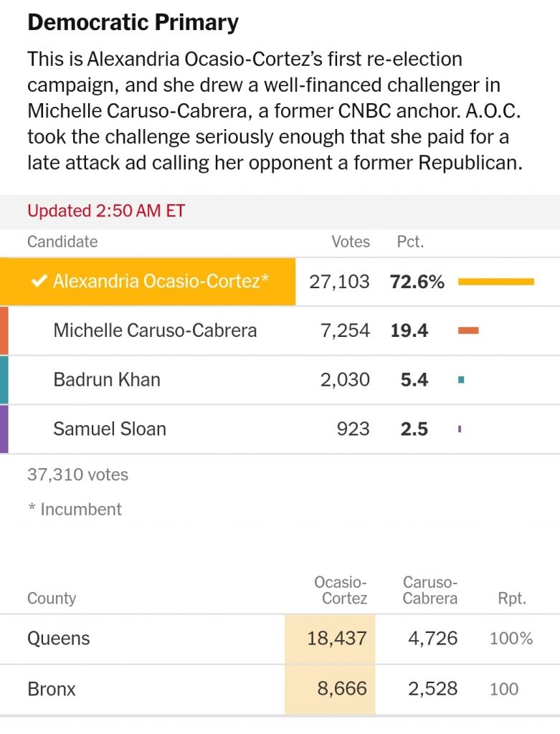Click the Rpt. column header
This screenshot has width=560, height=734.
tap(512, 599)
